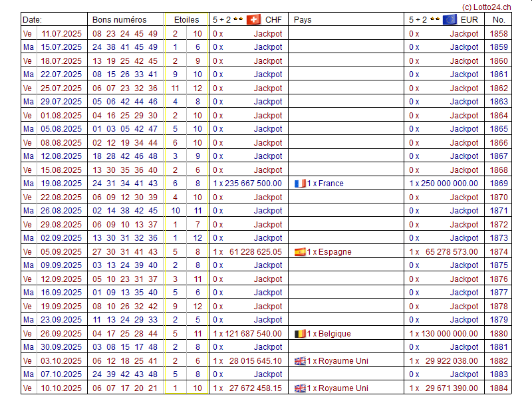This screenshot has height=399, width=532.
Task: Click the Belgian flag beside Belgique
Action: coord(300,334)
